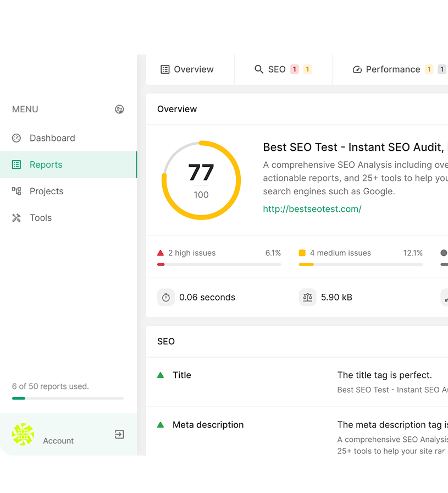This screenshot has width=448, height=493.
Task: Select the Tools crossed-wrench icon
Action: pyautogui.click(x=16, y=217)
